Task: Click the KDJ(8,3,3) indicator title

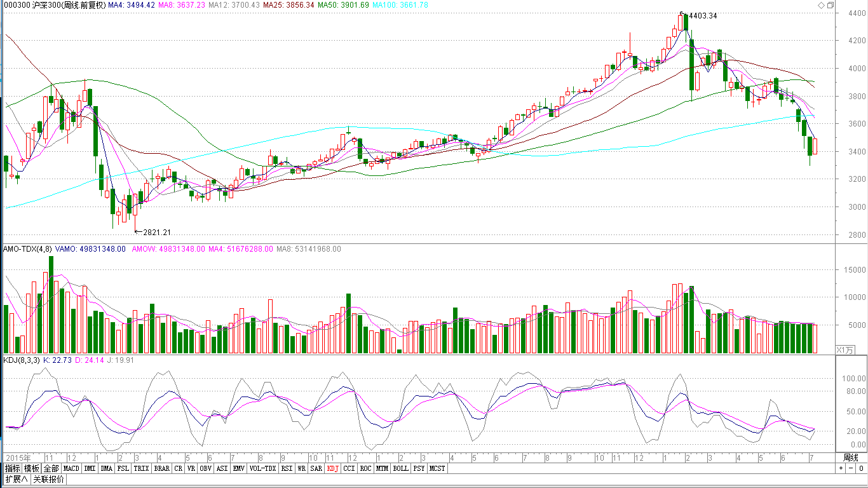Action: coord(22,360)
